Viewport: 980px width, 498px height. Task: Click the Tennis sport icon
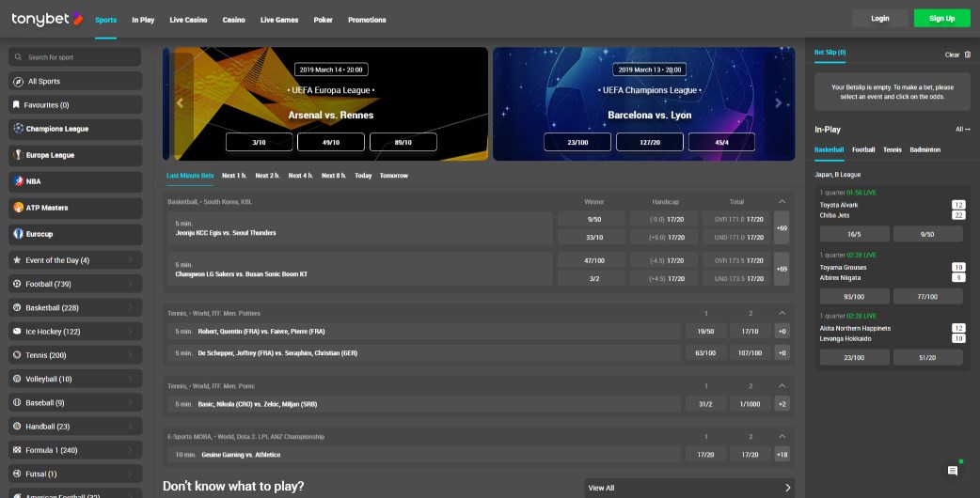[x=17, y=355]
